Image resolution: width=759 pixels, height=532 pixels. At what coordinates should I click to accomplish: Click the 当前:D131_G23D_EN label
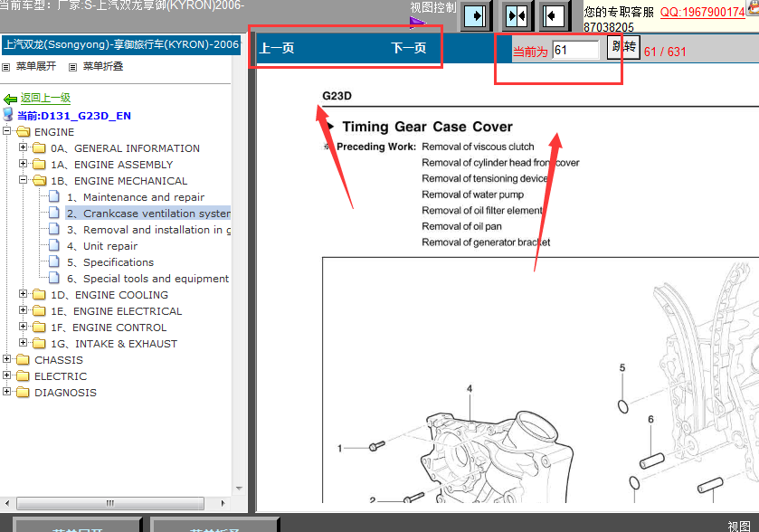(74, 116)
